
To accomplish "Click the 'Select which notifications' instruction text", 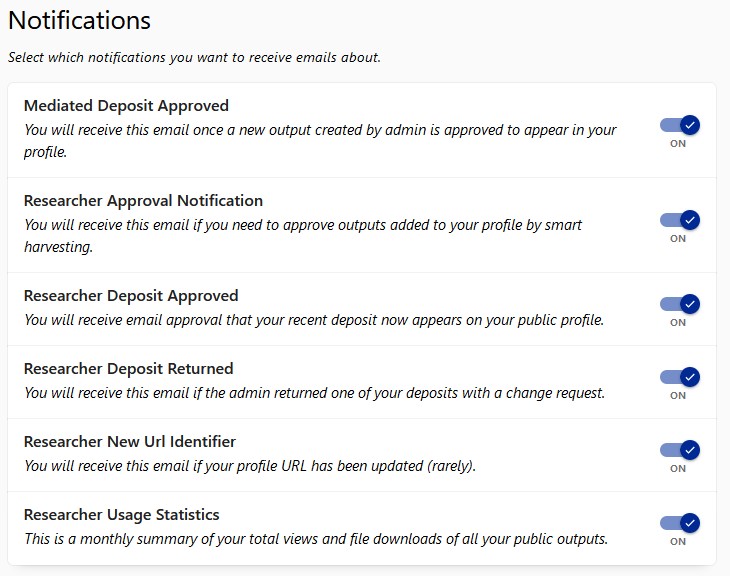I will pos(194,57).
